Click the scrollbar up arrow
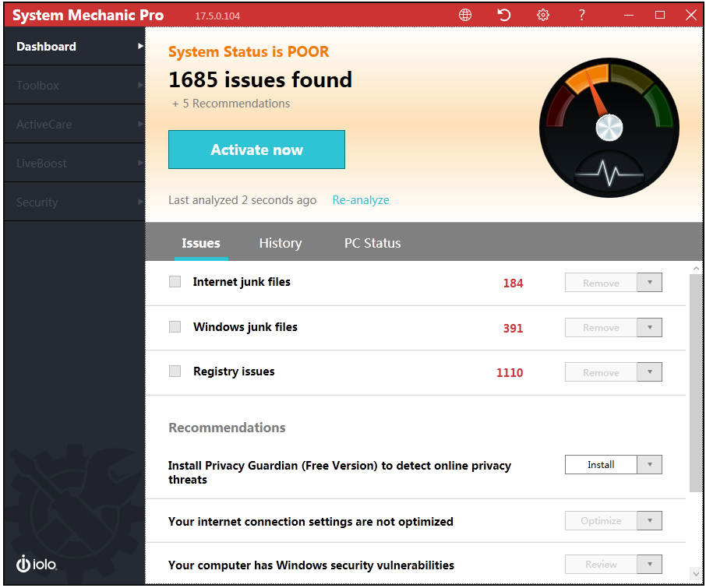 [x=696, y=268]
